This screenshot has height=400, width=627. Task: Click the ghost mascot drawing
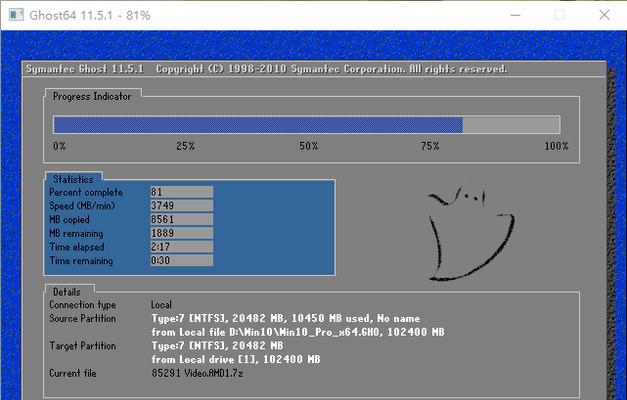471,232
